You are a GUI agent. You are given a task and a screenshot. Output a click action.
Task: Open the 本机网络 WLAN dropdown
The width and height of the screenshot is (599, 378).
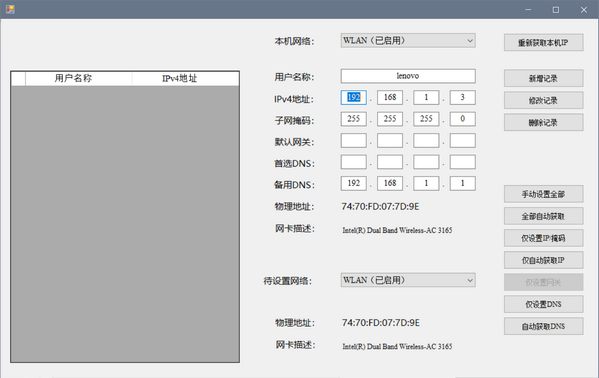pyautogui.click(x=408, y=41)
